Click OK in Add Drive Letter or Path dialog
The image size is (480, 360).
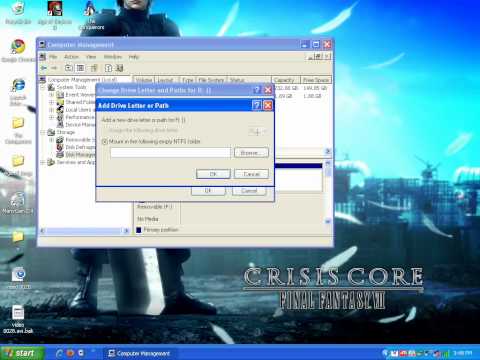[213, 174]
